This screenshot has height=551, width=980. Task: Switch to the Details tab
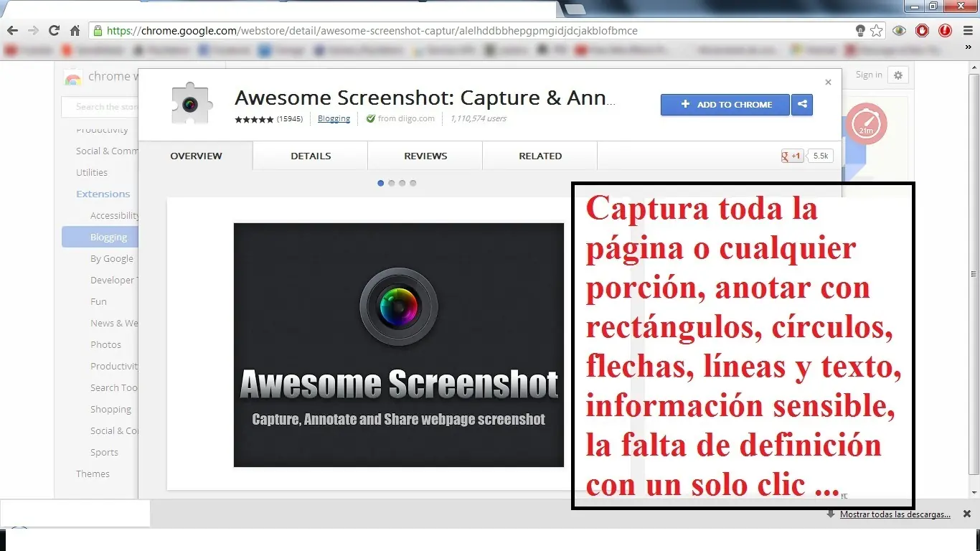pyautogui.click(x=311, y=156)
